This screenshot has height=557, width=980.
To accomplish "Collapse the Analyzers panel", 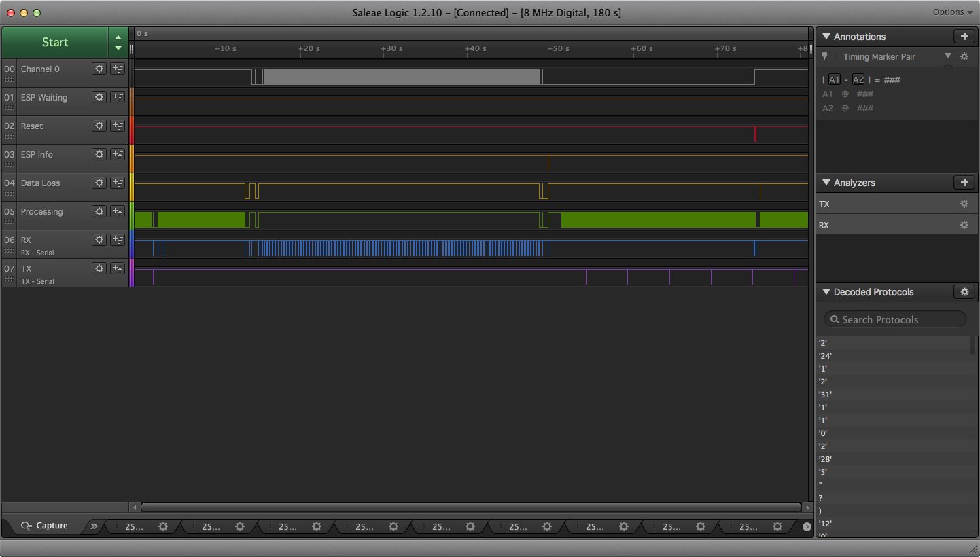I will click(x=826, y=183).
